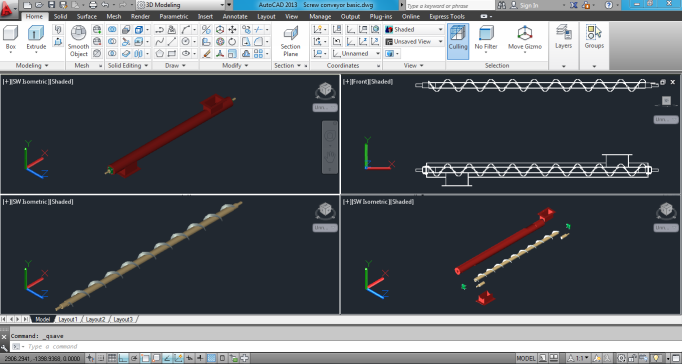Image resolution: width=682 pixels, height=364 pixels.
Task: Open the Express Tools ribbon tab
Action: tap(447, 17)
